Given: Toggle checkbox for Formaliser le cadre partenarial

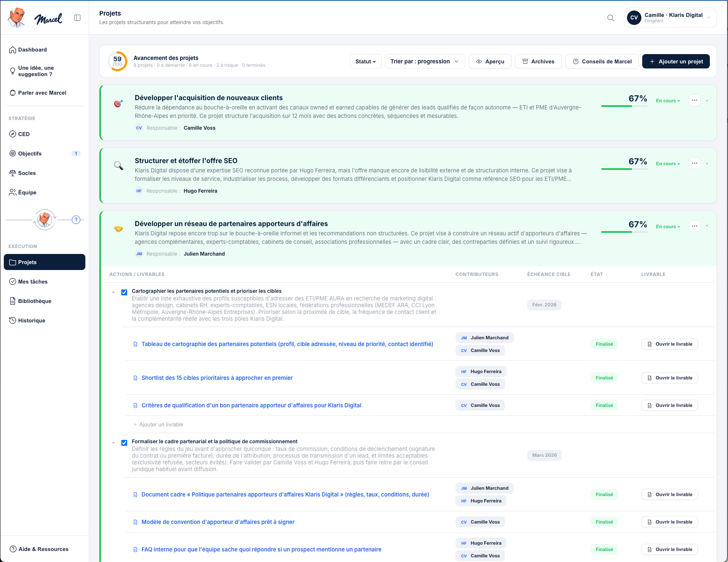Looking at the screenshot, I should click(x=124, y=443).
